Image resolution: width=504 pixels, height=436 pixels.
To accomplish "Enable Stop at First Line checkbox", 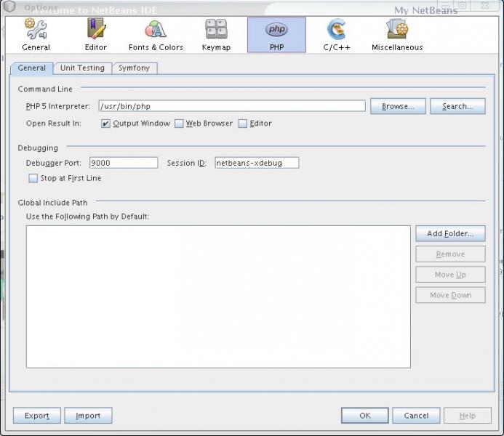I will [x=33, y=178].
